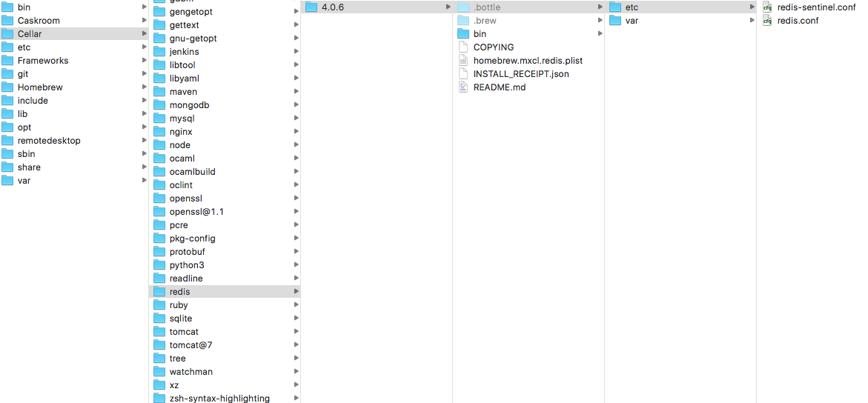
Task: Select the ocaml folder name
Action: point(182,159)
